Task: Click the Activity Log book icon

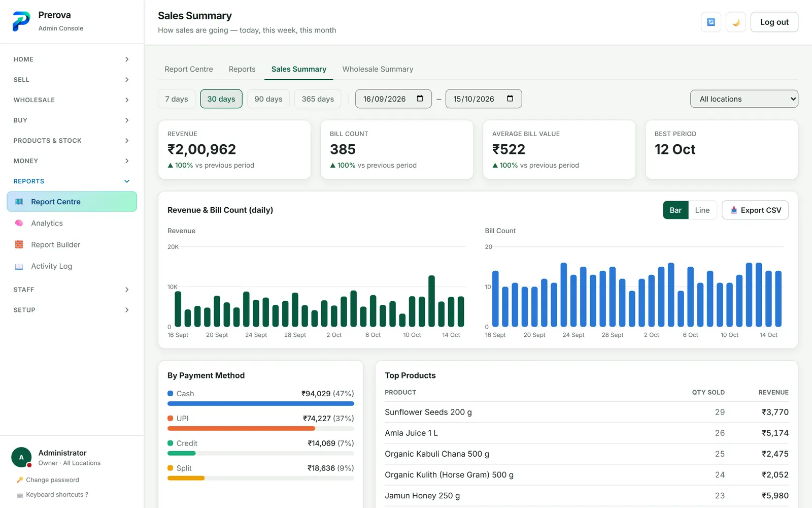Action: 19,266
